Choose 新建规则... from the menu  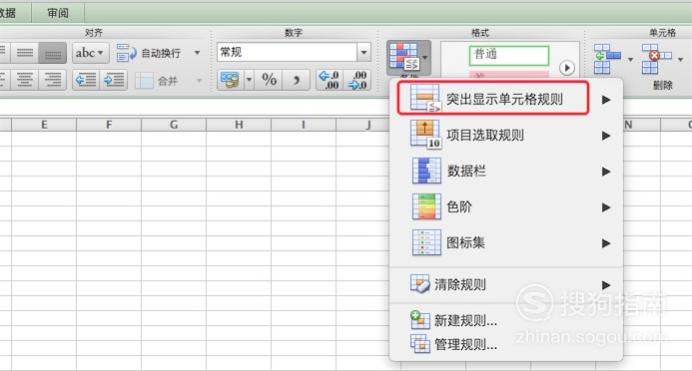pyautogui.click(x=465, y=321)
